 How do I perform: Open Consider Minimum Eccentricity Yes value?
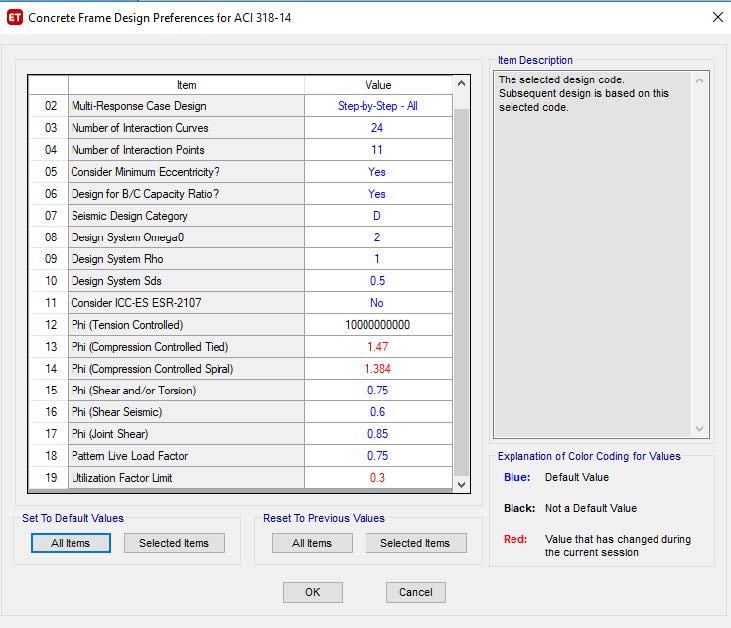click(x=378, y=172)
